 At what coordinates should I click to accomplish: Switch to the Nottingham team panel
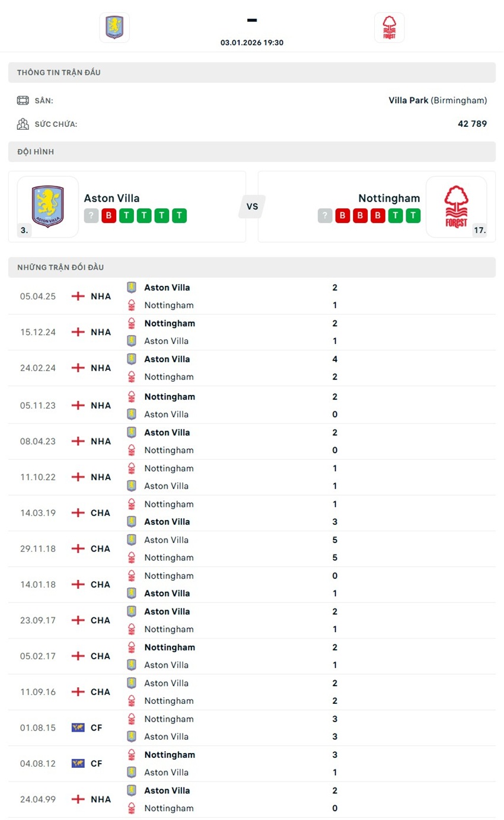click(x=372, y=206)
